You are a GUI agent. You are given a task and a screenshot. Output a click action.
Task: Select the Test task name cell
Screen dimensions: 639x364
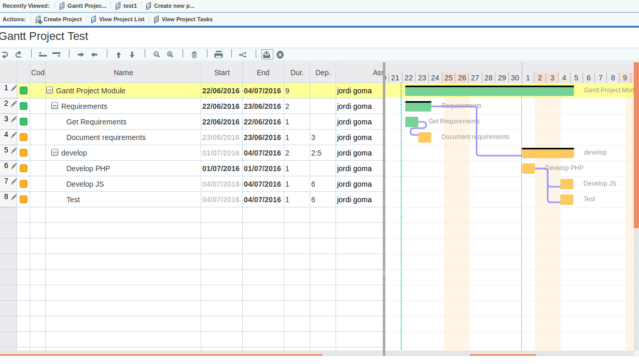click(x=123, y=200)
